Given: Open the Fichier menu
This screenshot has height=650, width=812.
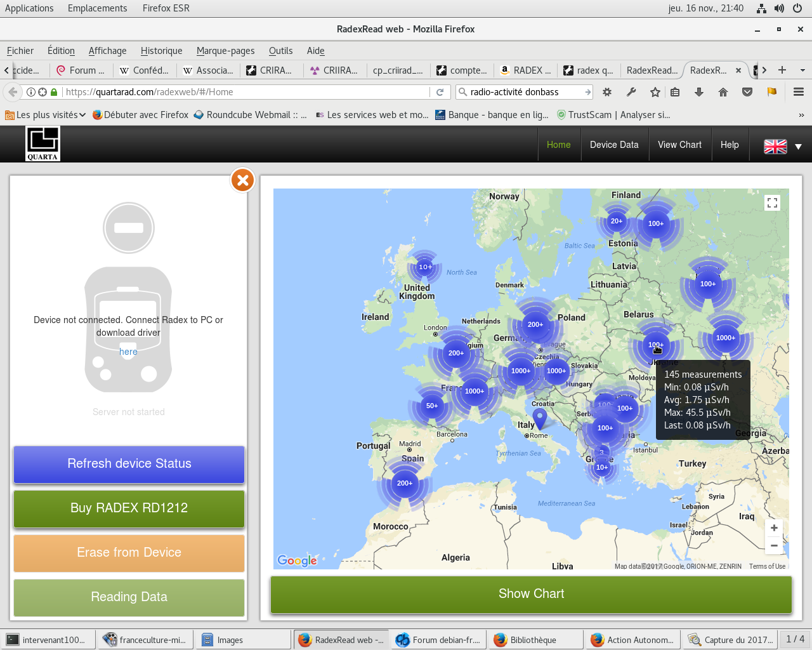Looking at the screenshot, I should point(20,51).
